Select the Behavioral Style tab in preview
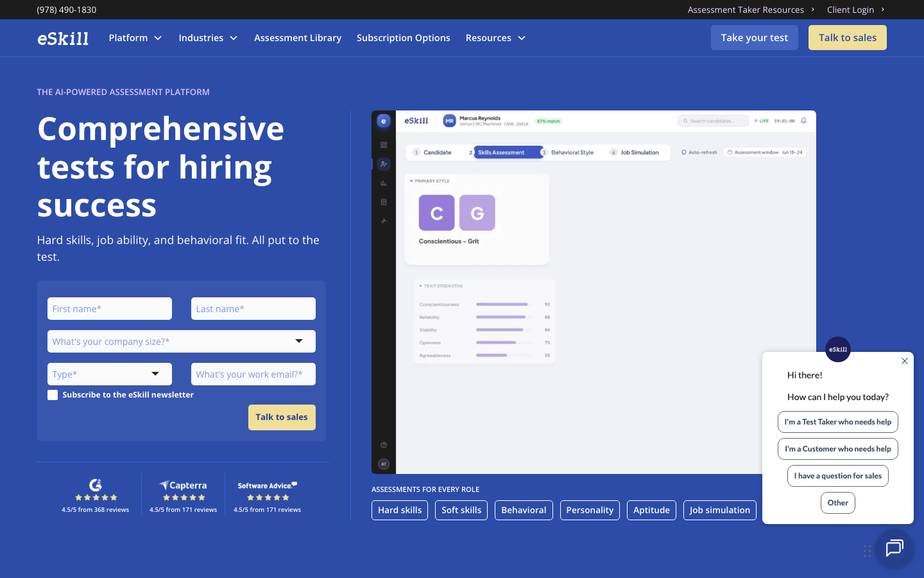924x578 pixels. [567, 152]
